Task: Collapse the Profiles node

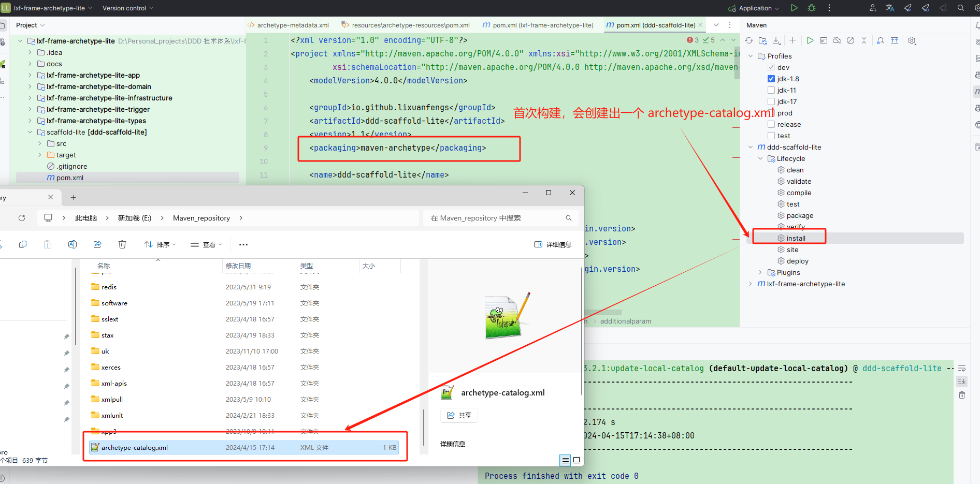Action: coord(751,56)
